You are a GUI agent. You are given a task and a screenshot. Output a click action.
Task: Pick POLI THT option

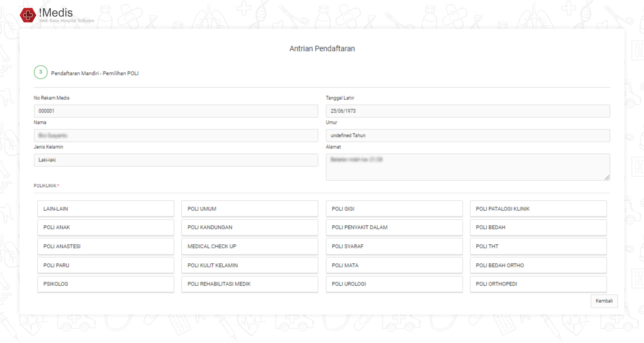point(538,246)
